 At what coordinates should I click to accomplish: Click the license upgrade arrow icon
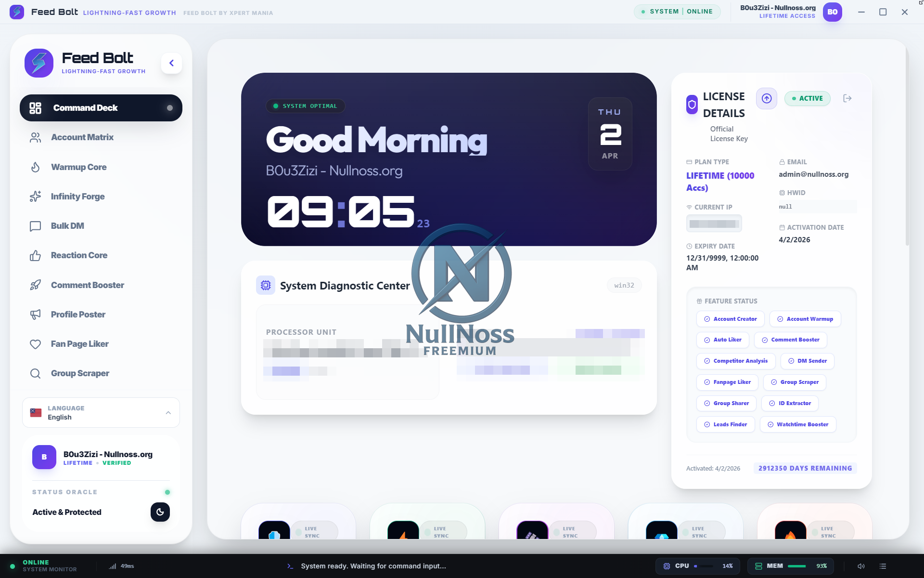coord(767,98)
